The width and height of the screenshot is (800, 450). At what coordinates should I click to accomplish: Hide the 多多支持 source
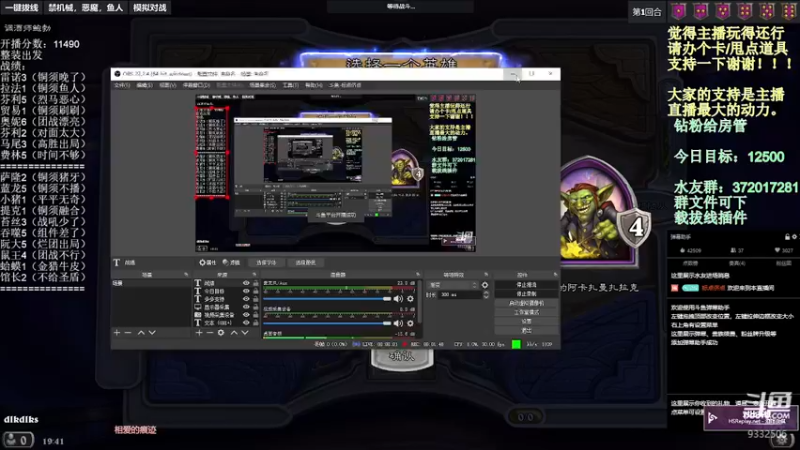[246, 299]
